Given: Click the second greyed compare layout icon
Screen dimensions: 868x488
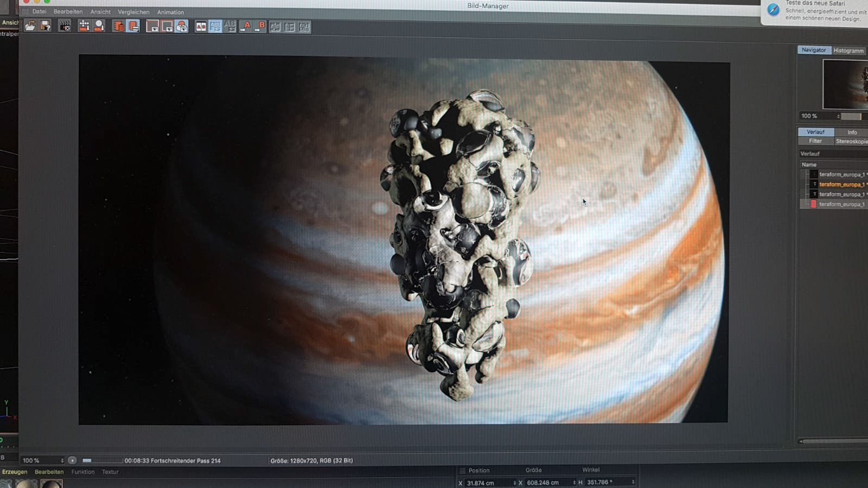Looking at the screenshot, I should point(290,27).
